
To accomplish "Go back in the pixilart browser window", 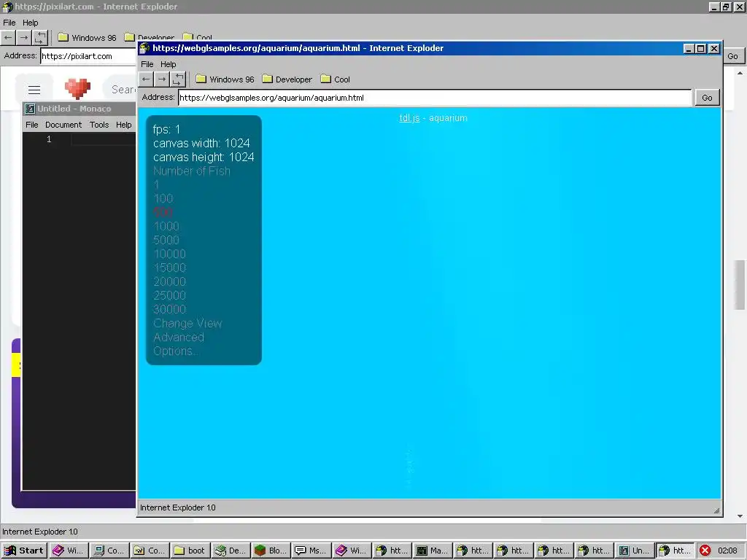I will point(8,38).
